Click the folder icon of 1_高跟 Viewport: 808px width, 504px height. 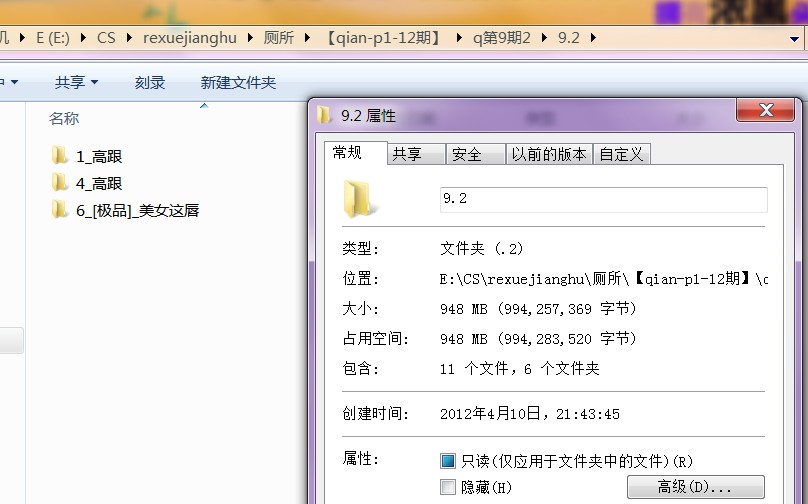click(x=60, y=156)
